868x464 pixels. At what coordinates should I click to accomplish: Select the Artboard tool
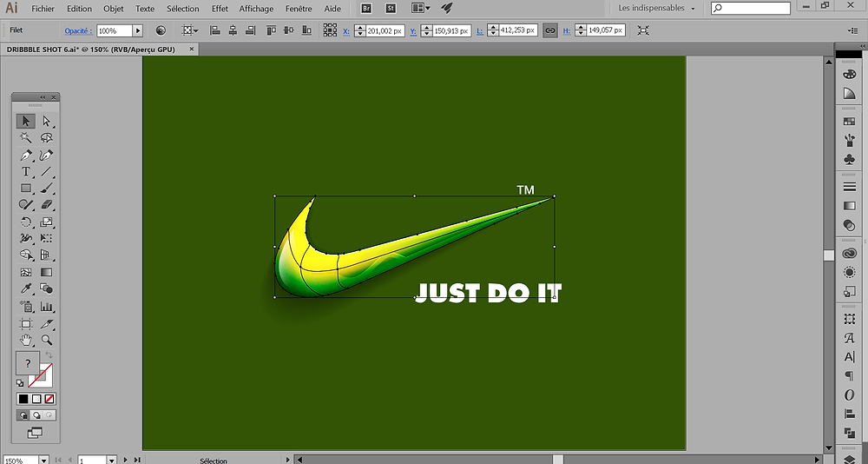[x=26, y=324]
